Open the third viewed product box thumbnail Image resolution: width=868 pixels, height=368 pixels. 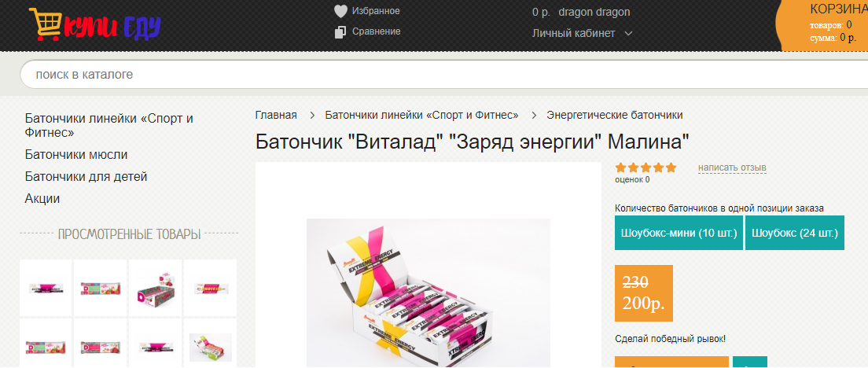coord(155,286)
